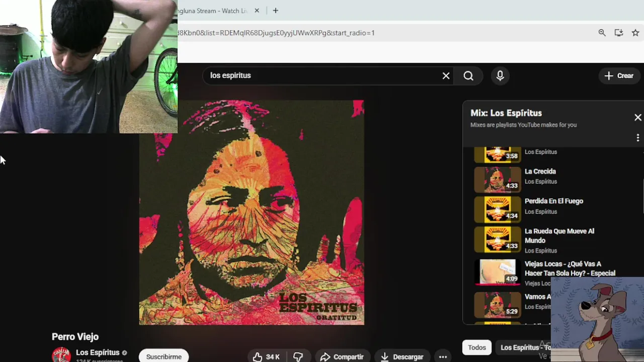Click the Perro Viejo video title
Screen dimensions: 644x362
point(75,337)
